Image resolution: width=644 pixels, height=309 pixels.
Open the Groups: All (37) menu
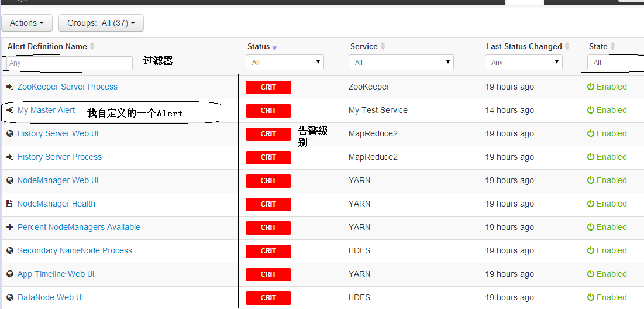pos(101,23)
